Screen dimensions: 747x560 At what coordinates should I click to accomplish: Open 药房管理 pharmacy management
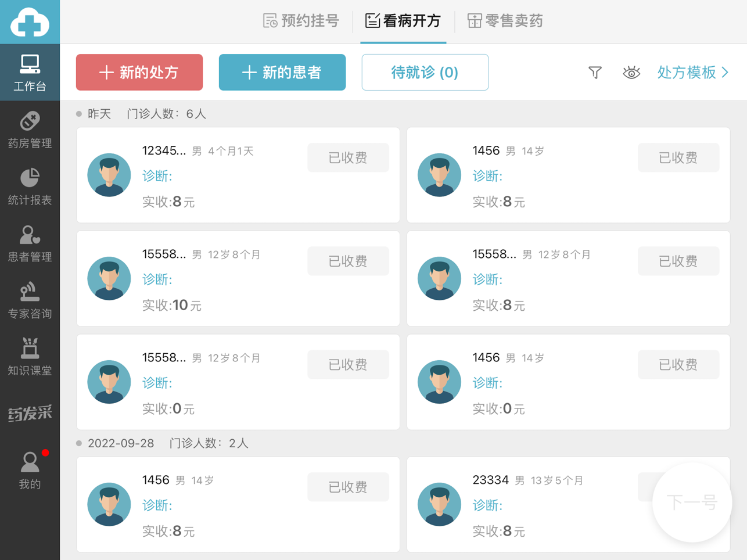[x=30, y=130]
